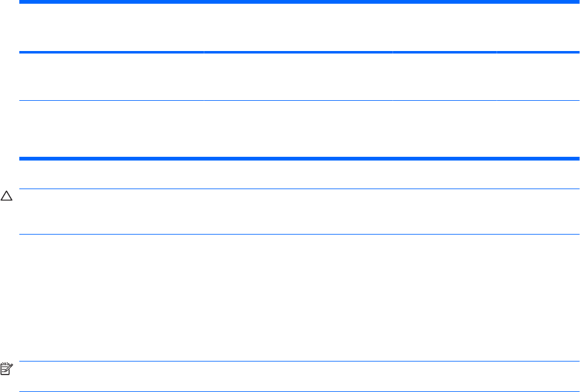The width and height of the screenshot is (580, 392).
Task: Click the empty caution box beside the triangle
Action: click(299, 212)
